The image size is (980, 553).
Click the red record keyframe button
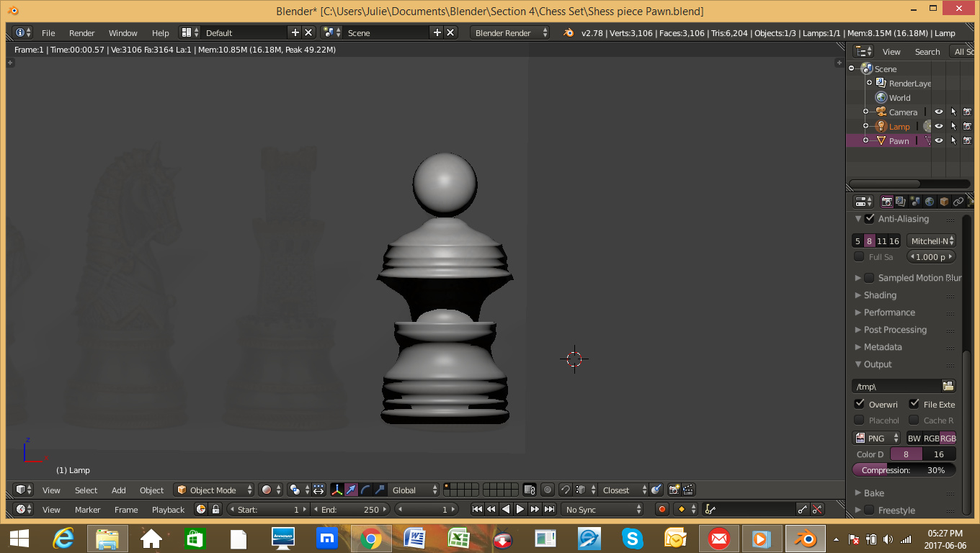click(662, 509)
